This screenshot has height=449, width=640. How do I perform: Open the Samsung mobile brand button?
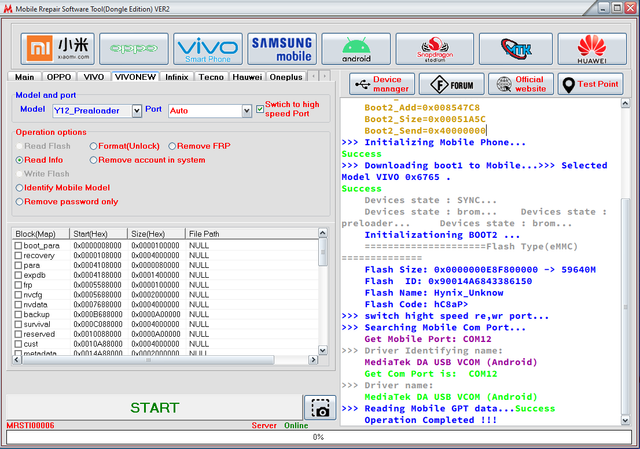(282, 49)
